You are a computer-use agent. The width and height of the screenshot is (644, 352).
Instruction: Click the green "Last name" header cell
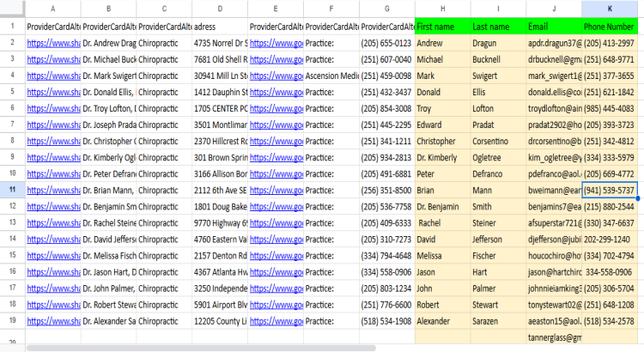497,27
